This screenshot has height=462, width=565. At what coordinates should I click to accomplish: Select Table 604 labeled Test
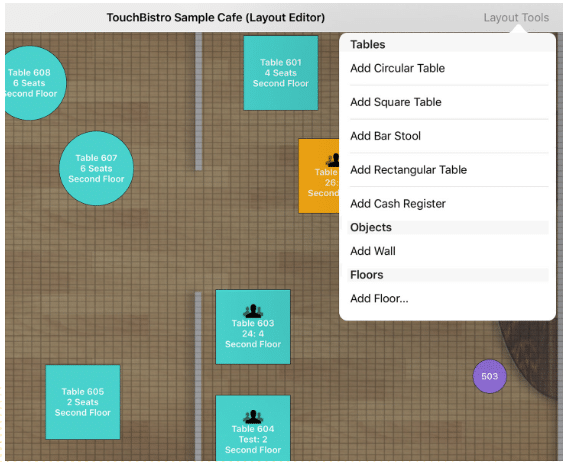(253, 428)
